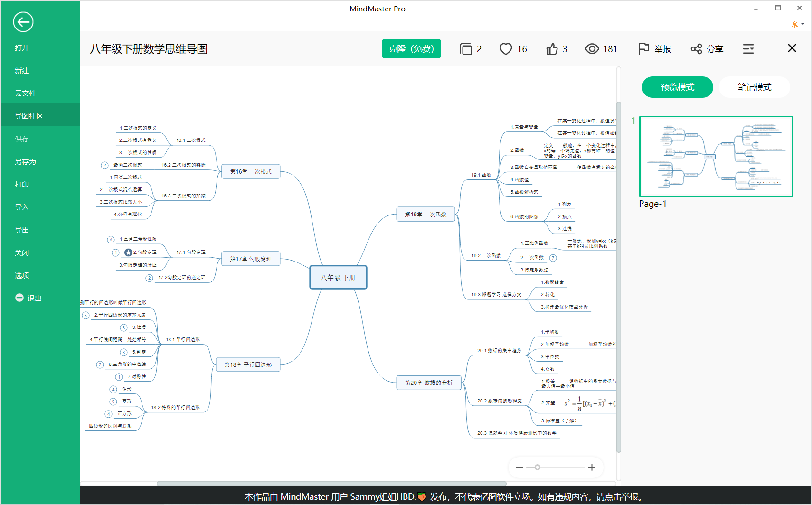Click the vertical scrollbar of the map

[619, 277]
